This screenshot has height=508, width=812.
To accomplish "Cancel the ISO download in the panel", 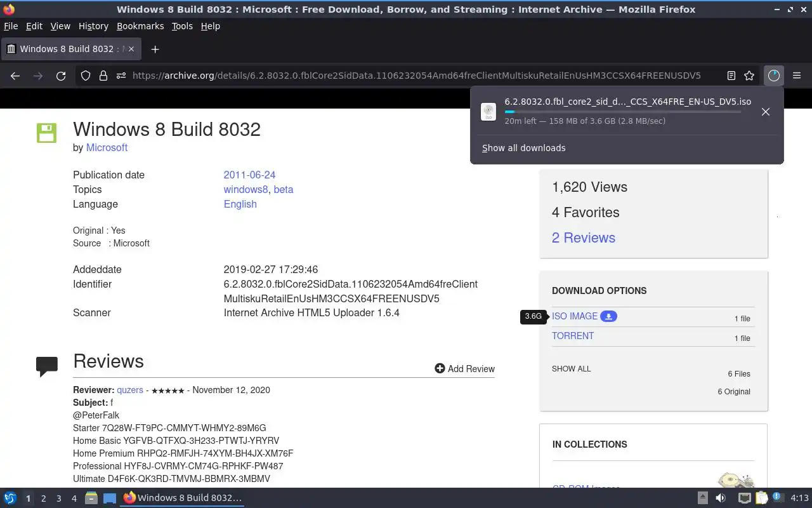I will [x=766, y=112].
